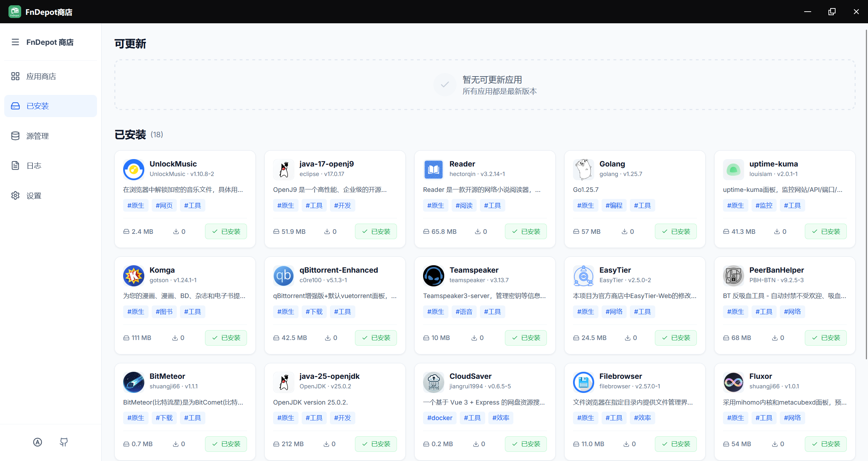Open the GitHub icon at sidebar bottom
The height and width of the screenshot is (461, 868).
[x=64, y=442]
